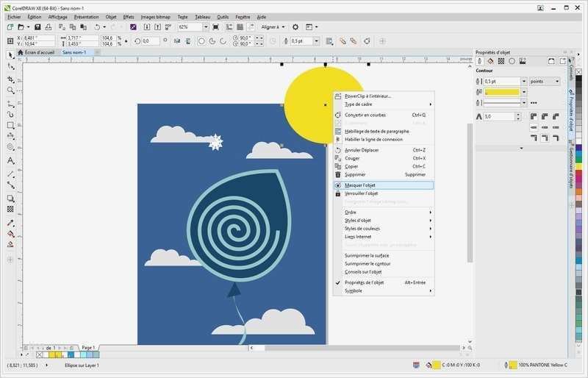Select the Zoom tool in the toolbox
The width and height of the screenshot is (588, 378).
(x=10, y=90)
